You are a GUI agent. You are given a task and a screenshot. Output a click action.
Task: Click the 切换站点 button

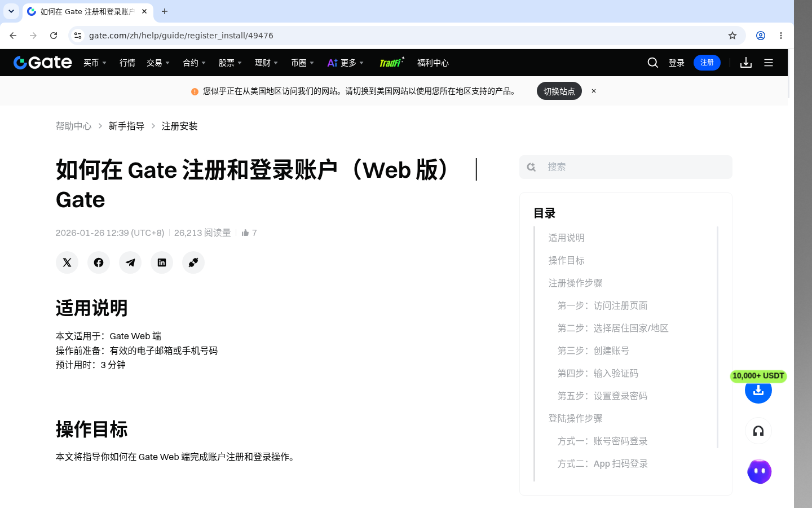click(x=559, y=91)
